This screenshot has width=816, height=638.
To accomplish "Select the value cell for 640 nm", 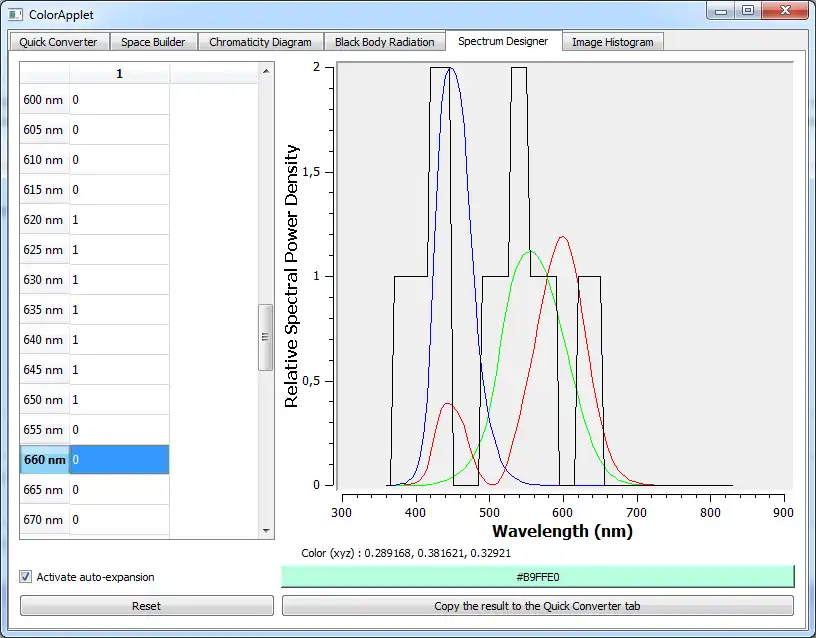I will coord(120,340).
